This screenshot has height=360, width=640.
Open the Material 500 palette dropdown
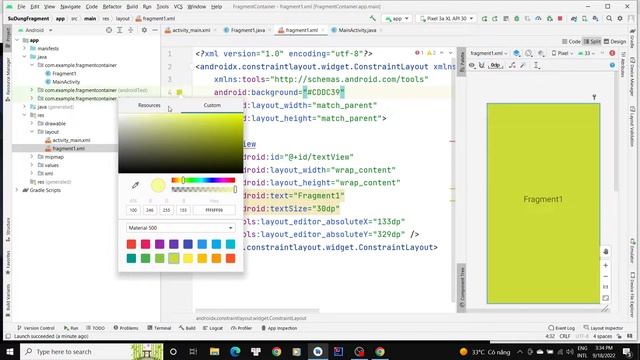coord(180,228)
